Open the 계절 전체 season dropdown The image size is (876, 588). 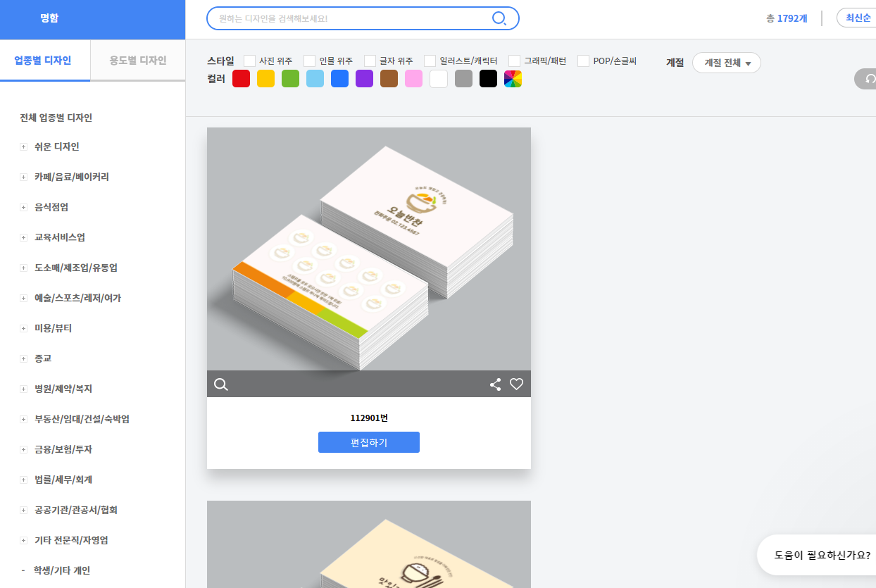[727, 63]
